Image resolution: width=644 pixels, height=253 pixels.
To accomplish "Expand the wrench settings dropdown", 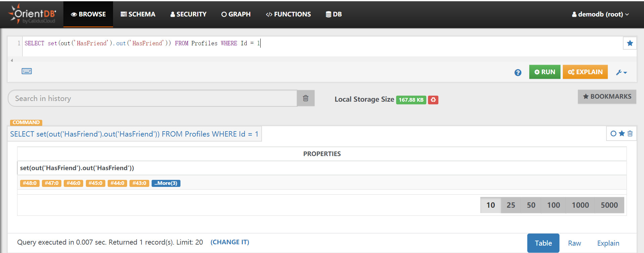I will 622,72.
